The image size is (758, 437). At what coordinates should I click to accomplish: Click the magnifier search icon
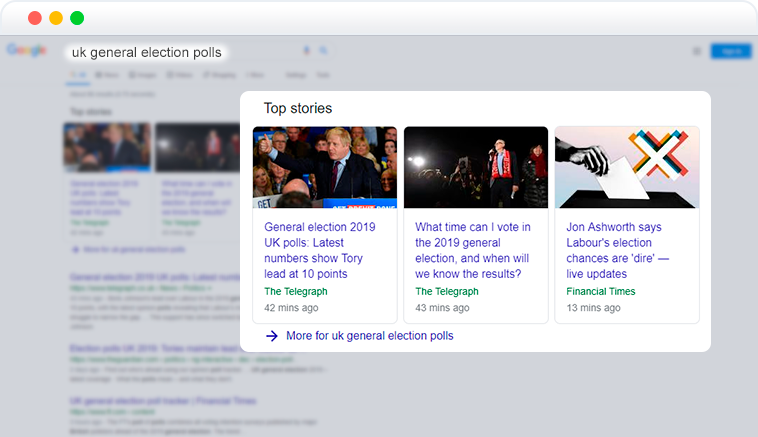point(323,50)
